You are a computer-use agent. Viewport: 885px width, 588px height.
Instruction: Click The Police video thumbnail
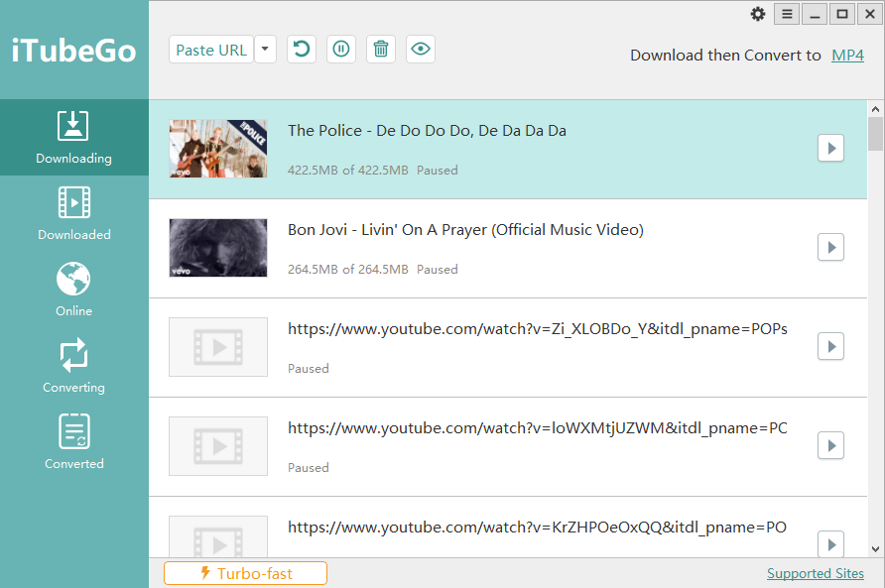click(x=218, y=149)
